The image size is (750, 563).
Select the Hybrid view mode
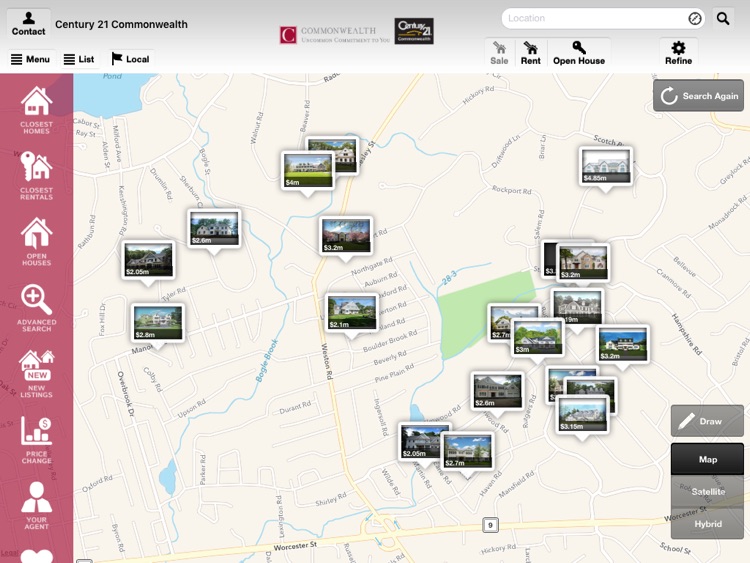pos(707,524)
